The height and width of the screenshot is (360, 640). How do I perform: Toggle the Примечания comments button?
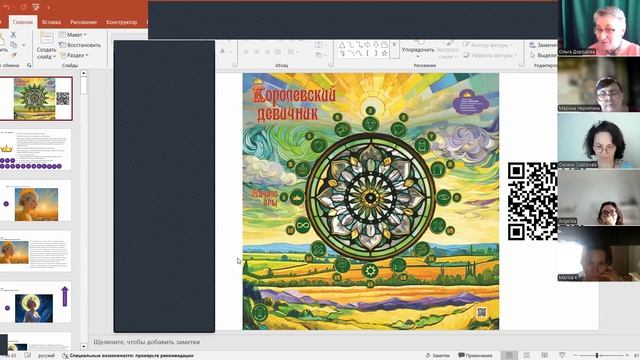point(476,356)
